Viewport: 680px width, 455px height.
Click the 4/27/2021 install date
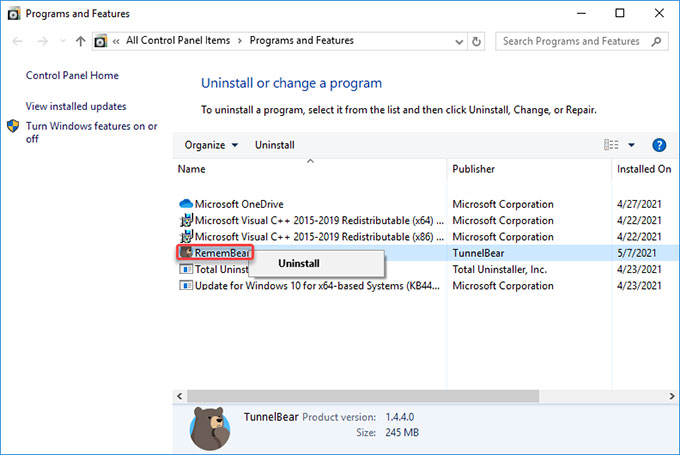639,204
